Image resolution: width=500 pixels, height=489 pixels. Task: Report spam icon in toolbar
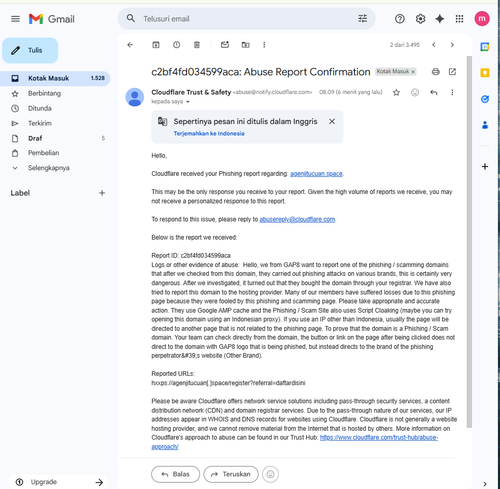176,45
